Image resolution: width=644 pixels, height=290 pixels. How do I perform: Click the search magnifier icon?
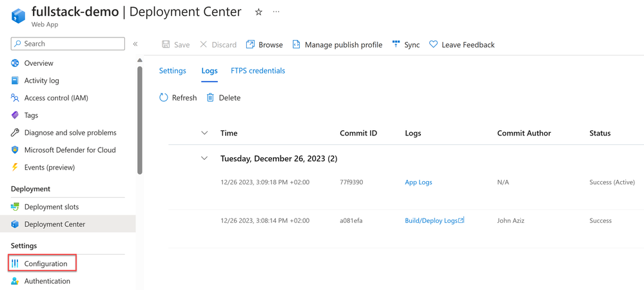click(17, 44)
